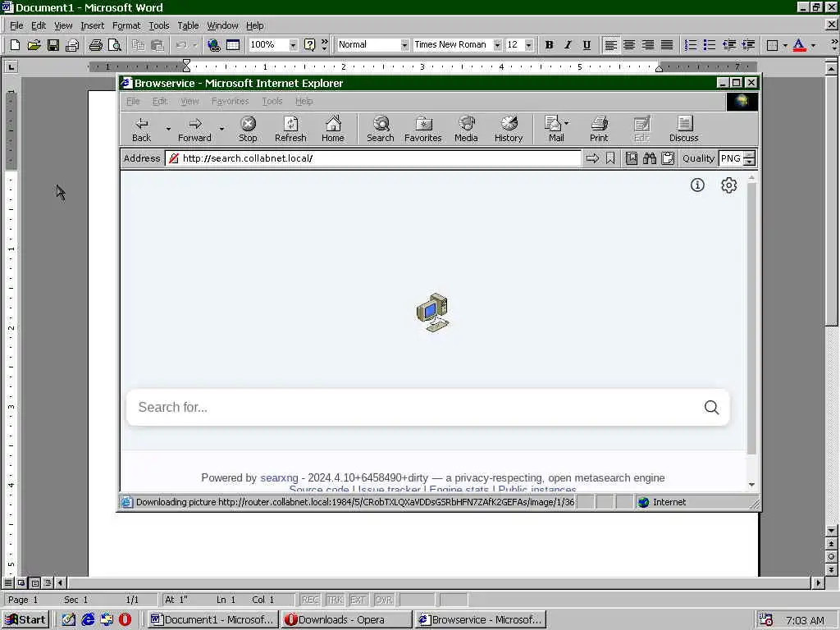The height and width of the screenshot is (630, 840).
Task: Print the document from Word toolbar
Action: [96, 45]
